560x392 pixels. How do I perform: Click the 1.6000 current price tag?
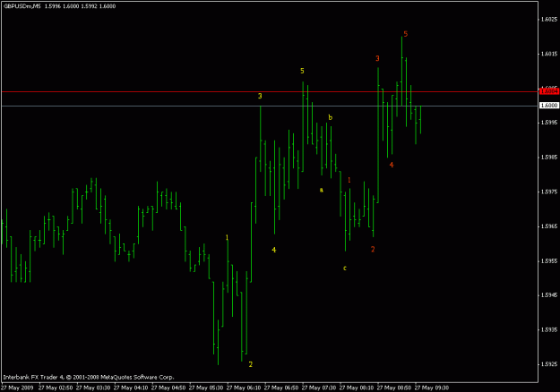tap(549, 106)
